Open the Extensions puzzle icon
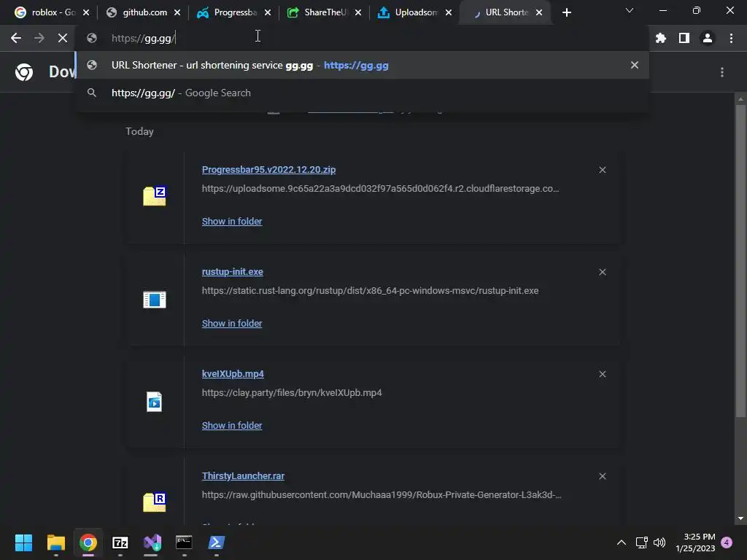The height and width of the screenshot is (560, 747). [661, 38]
